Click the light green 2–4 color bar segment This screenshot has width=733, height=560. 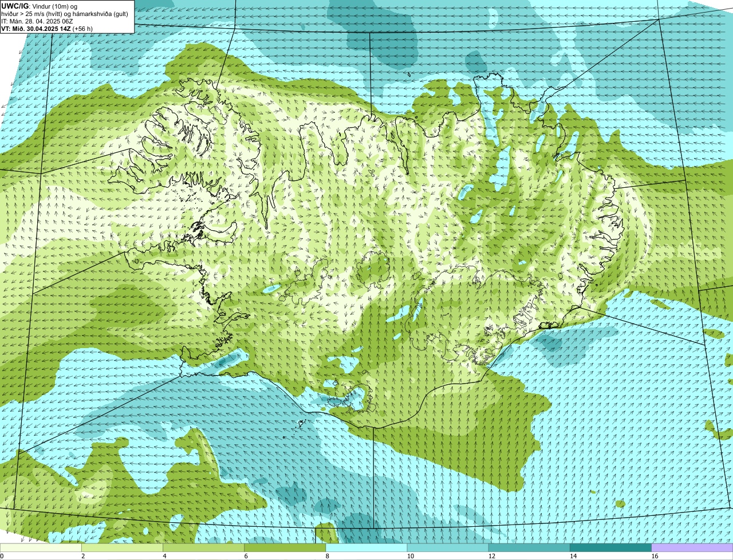click(122, 547)
